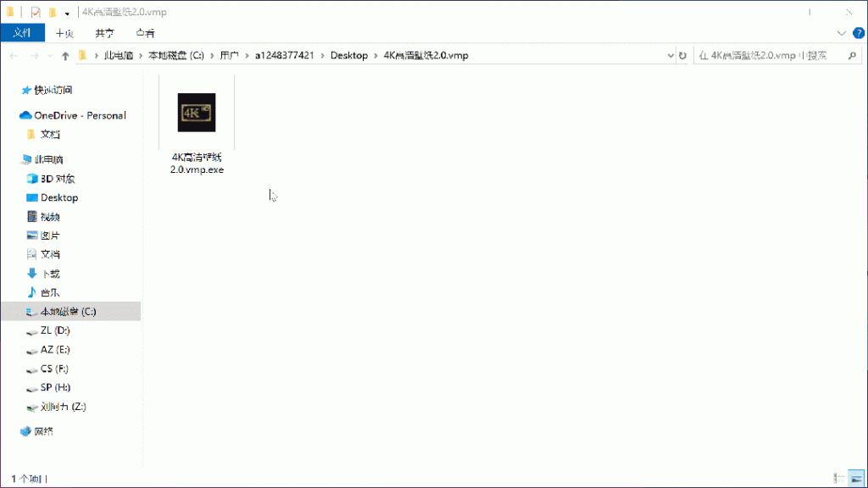Screen dimensions: 868x488
Task: Select 网络 in navigation pane
Action: pos(43,431)
